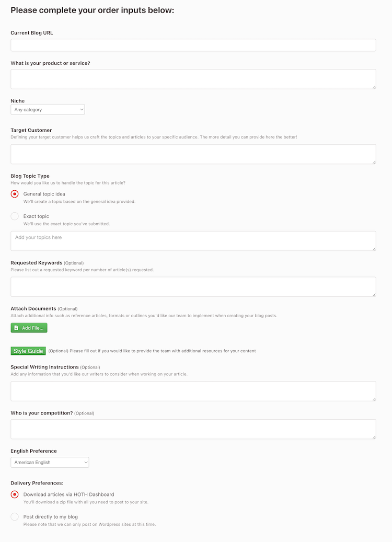The image size is (392, 542).
Task: Click into the Target Customer text area
Action: click(193, 154)
